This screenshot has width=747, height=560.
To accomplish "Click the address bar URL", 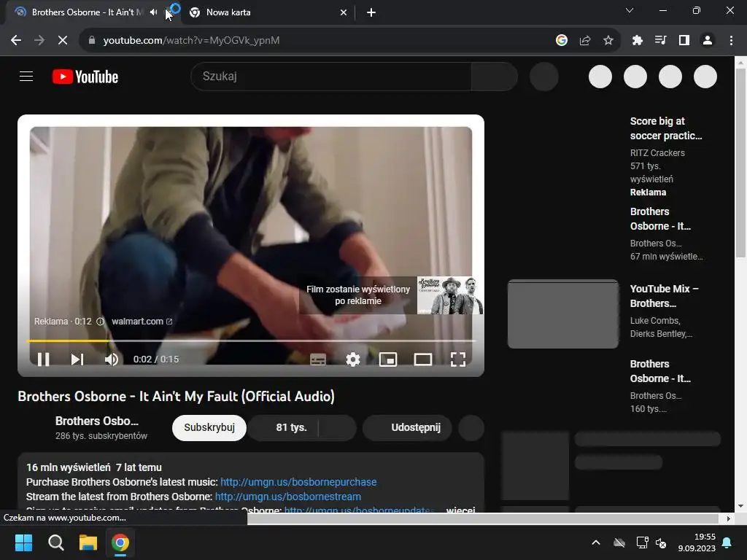I will coord(192,41).
